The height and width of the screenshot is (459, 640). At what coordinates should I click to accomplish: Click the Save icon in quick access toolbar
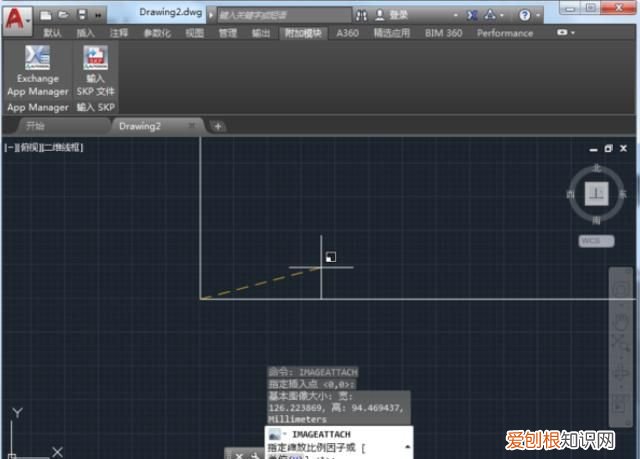(82, 15)
